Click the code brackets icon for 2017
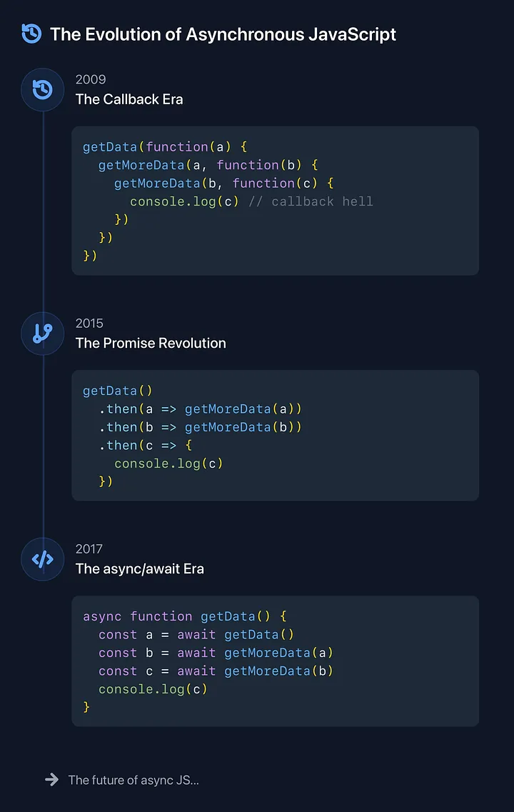 43,559
